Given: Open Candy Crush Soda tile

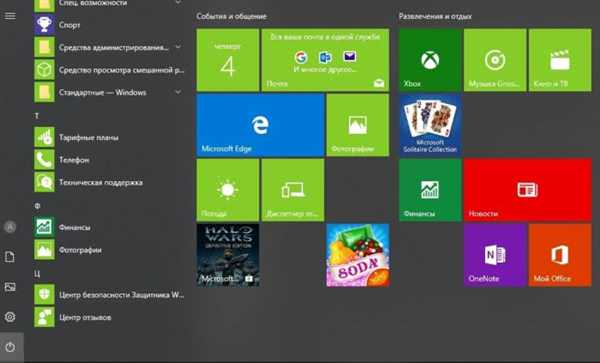Looking at the screenshot, I should (358, 255).
